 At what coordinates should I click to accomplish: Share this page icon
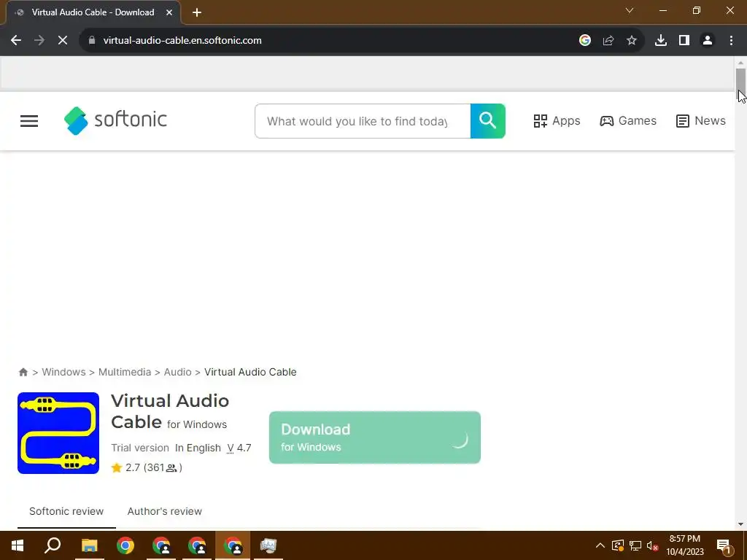click(x=608, y=41)
